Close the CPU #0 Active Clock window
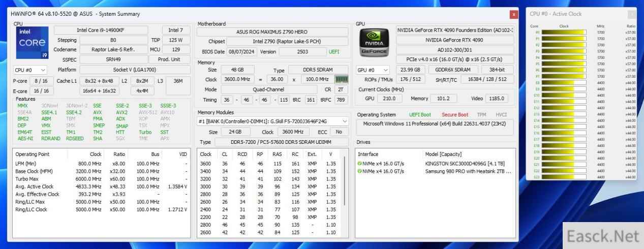644x249 pixels. (631, 14)
